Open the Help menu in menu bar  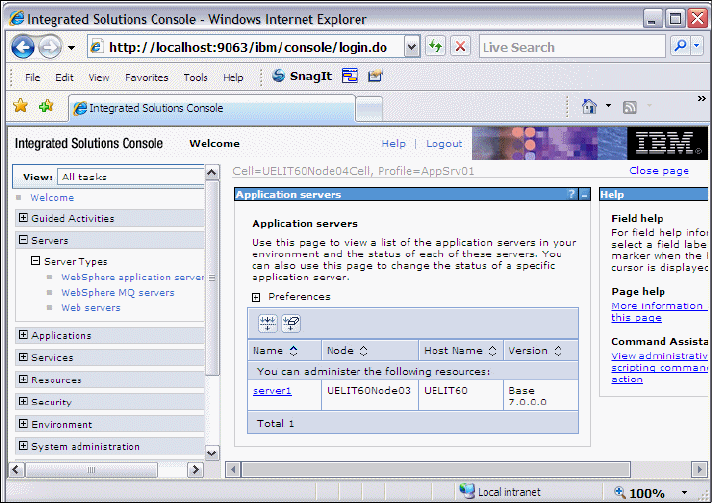[x=233, y=78]
